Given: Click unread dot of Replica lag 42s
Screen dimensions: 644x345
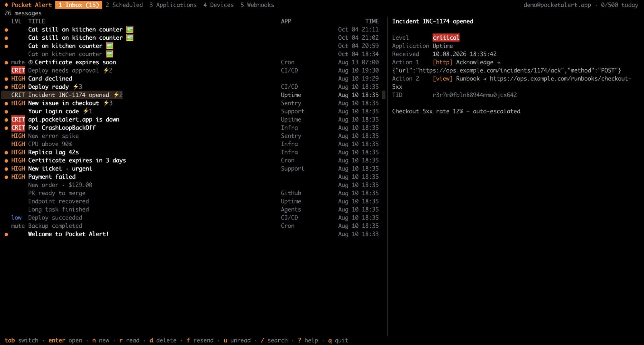Looking at the screenshot, I should (x=6, y=153).
